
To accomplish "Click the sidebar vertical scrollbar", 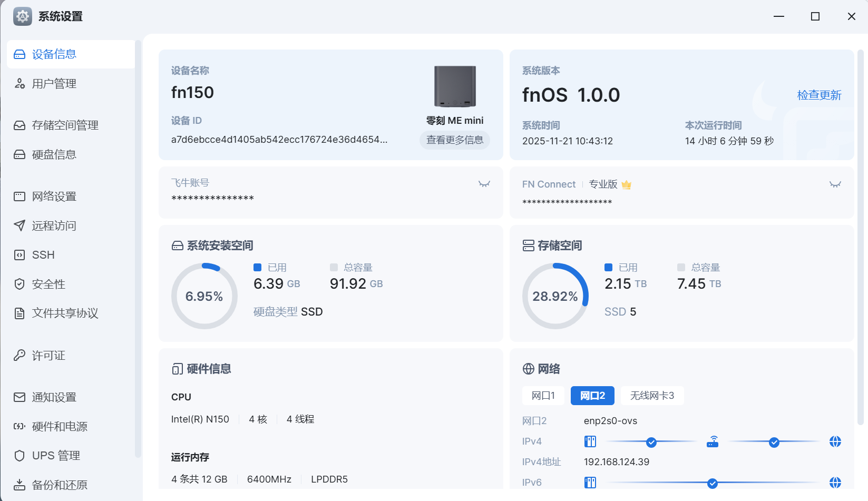I will point(138,249).
